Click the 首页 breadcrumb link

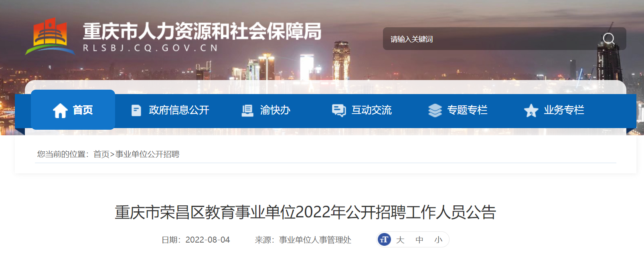pos(101,154)
